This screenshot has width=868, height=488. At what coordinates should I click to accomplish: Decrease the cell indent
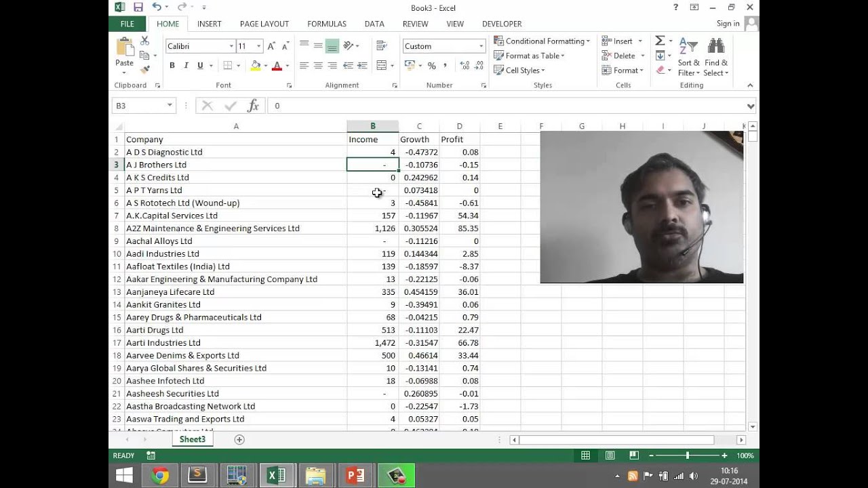pyautogui.click(x=348, y=66)
